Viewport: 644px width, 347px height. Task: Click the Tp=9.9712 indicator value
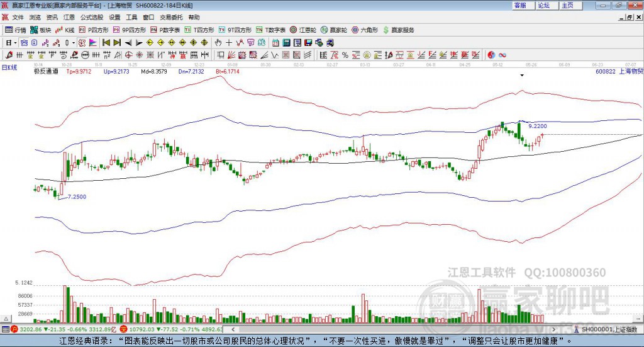click(x=79, y=72)
